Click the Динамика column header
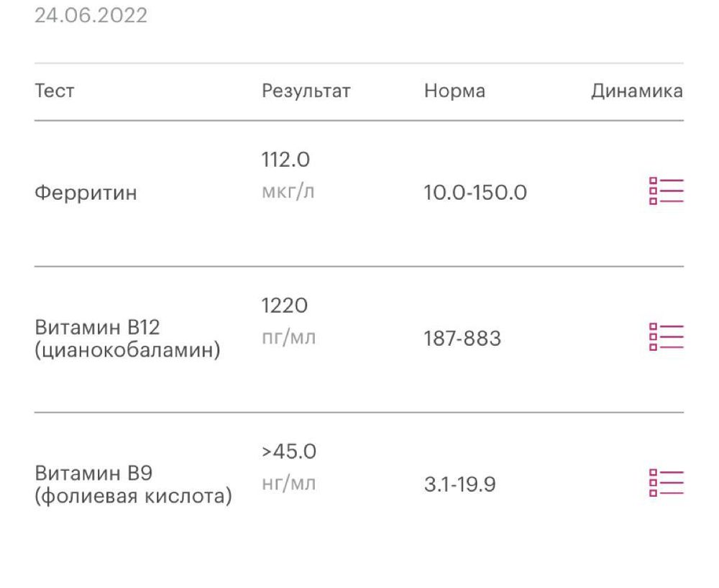The image size is (719, 588). (636, 91)
